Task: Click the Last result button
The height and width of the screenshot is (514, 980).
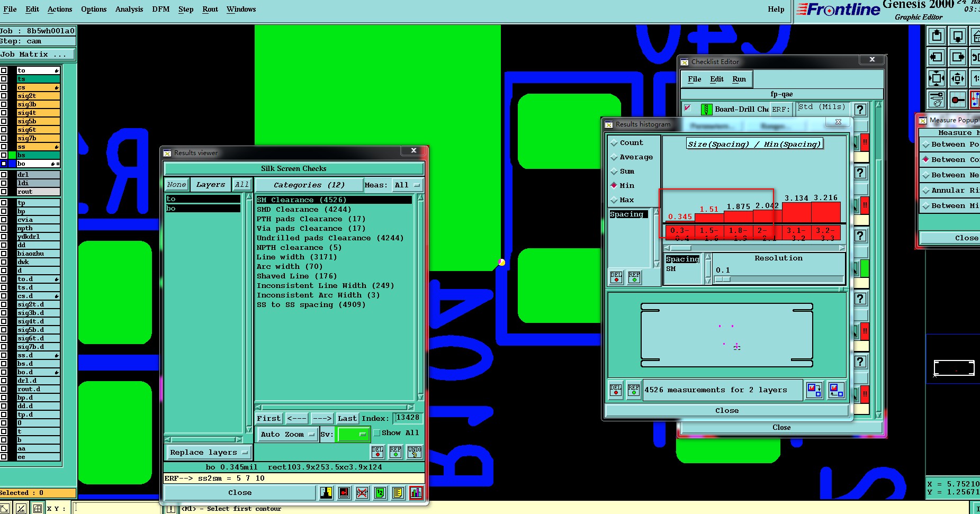Action: [347, 419]
